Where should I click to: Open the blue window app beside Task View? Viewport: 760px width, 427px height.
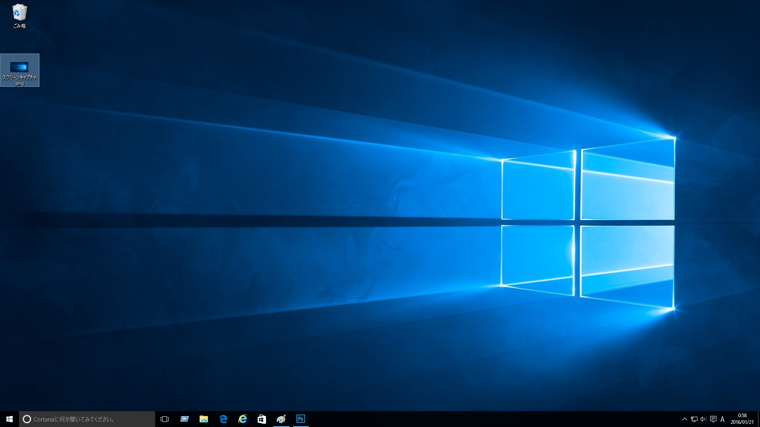[184, 419]
